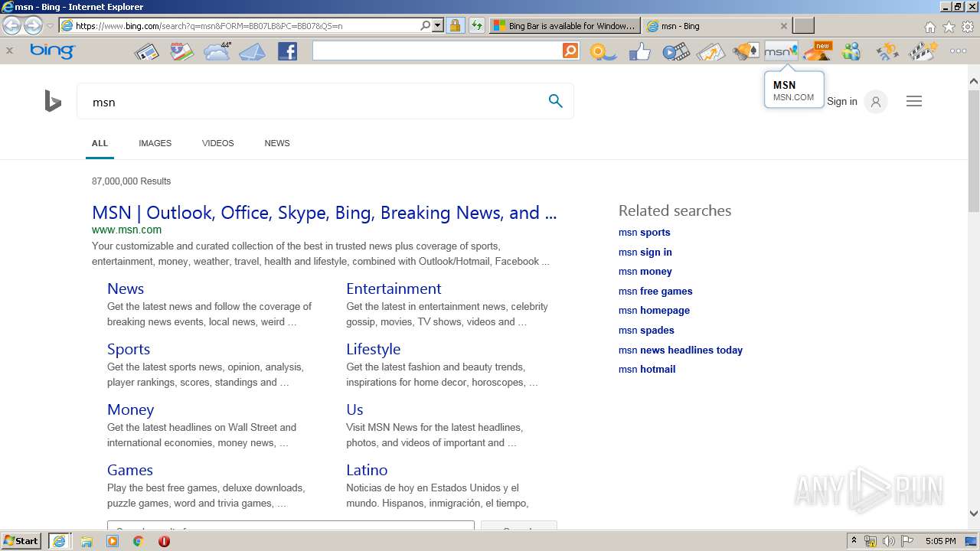Open the Bing Rewards medal icon
980x551 pixels.
[603, 52]
